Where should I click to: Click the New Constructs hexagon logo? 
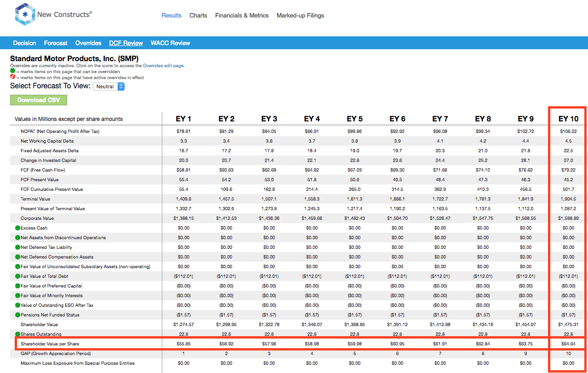point(25,14)
